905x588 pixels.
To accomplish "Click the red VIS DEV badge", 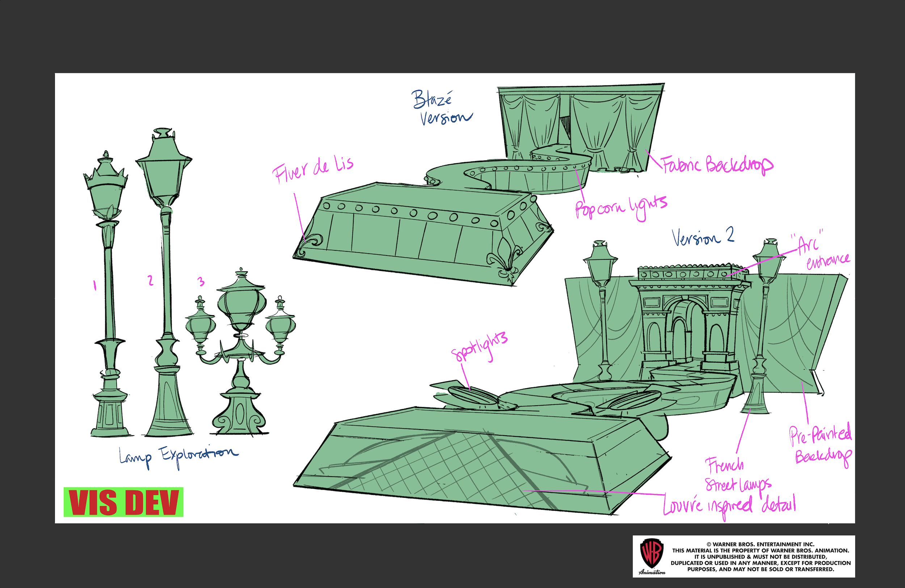I will tap(123, 502).
